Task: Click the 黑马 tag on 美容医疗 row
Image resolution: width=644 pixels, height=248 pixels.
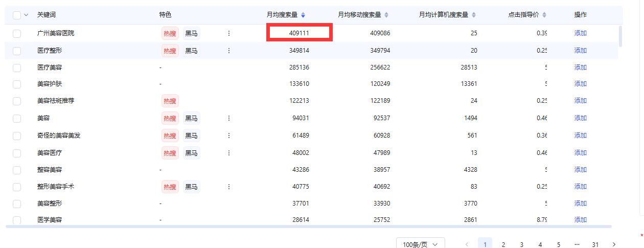Action: click(191, 152)
